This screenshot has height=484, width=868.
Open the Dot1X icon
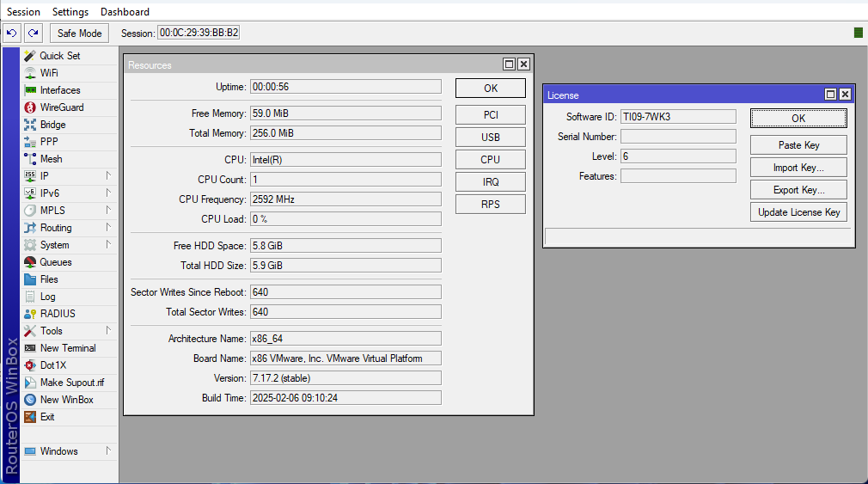(30, 365)
